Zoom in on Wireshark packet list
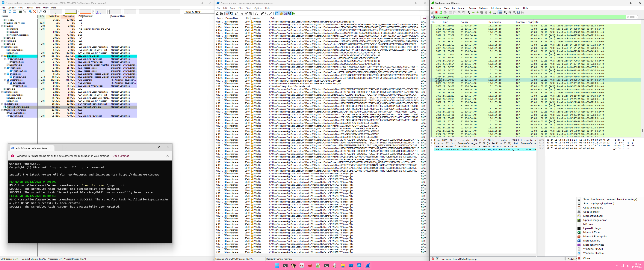 [x=506, y=12]
